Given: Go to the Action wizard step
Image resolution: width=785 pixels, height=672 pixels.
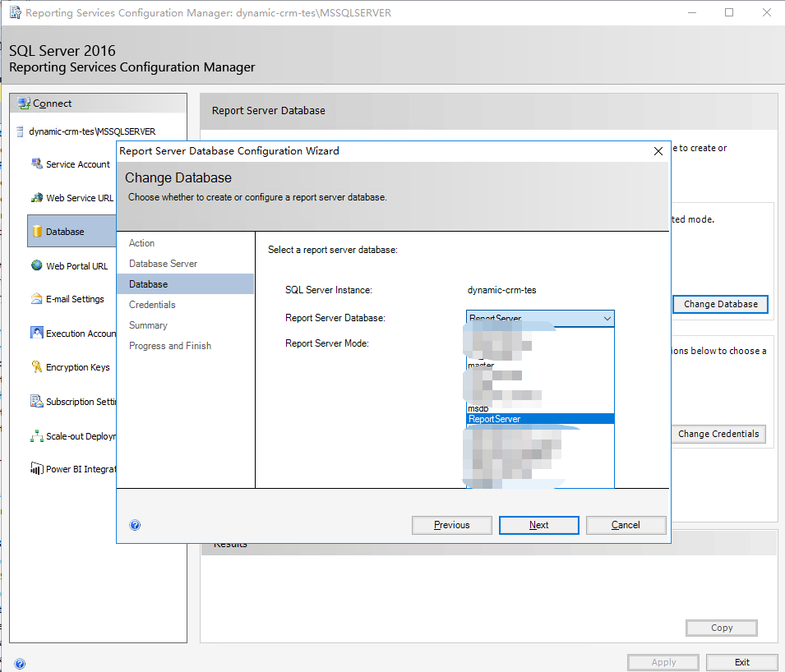Looking at the screenshot, I should click(x=141, y=243).
